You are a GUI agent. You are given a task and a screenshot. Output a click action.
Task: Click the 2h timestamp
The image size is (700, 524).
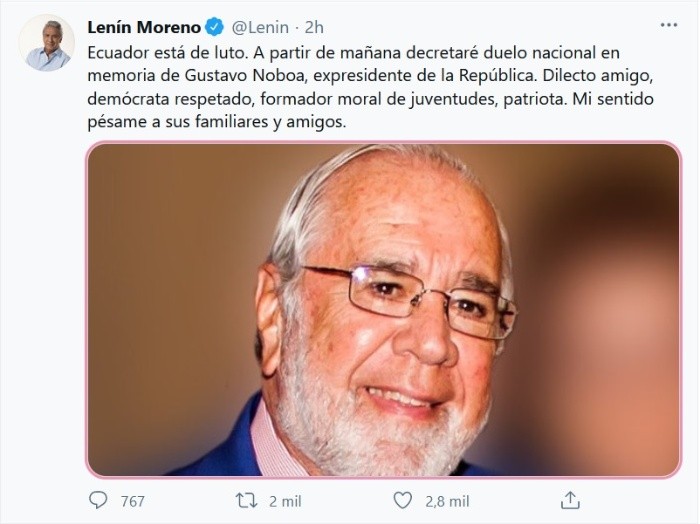[x=312, y=26]
